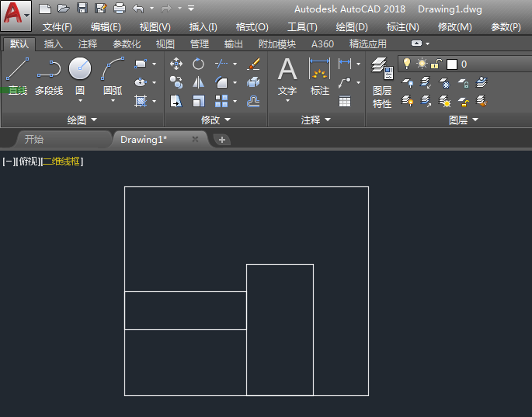Click the 俯视 view control label
Screen dimensions: 532x417
[27, 162]
